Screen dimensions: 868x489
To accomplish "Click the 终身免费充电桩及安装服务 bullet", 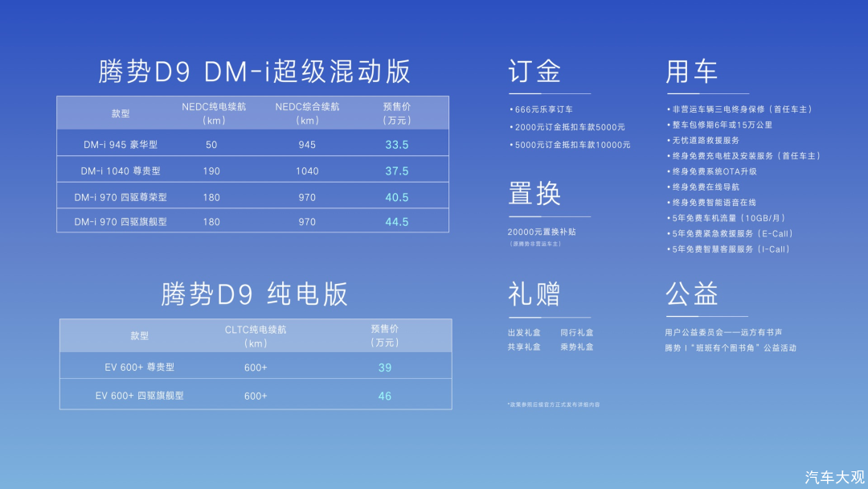I will click(743, 156).
